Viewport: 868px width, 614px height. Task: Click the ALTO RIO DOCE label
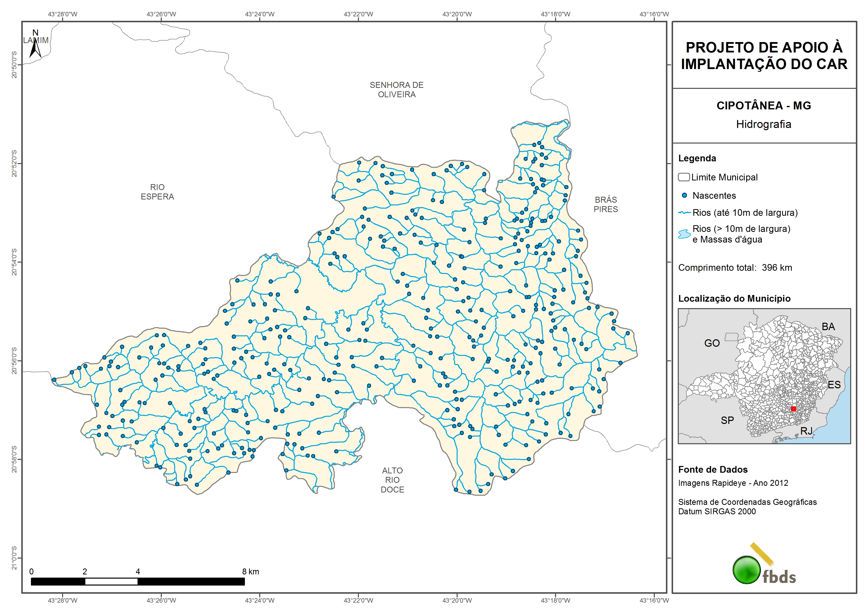tap(392, 480)
